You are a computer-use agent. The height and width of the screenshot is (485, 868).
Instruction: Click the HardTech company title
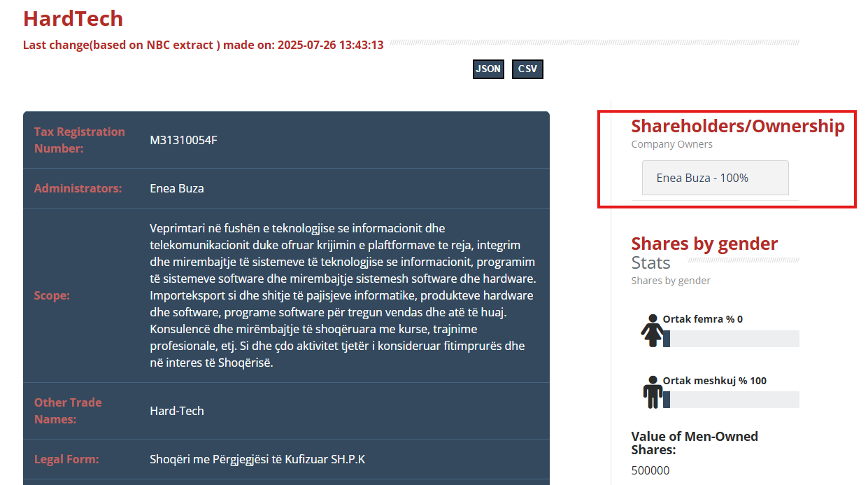click(x=73, y=18)
